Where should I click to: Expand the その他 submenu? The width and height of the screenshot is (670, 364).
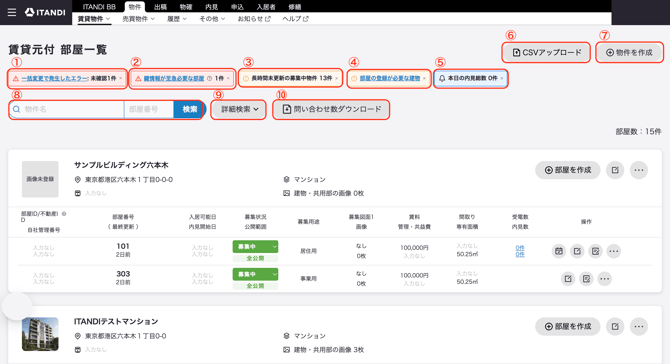[x=212, y=19]
